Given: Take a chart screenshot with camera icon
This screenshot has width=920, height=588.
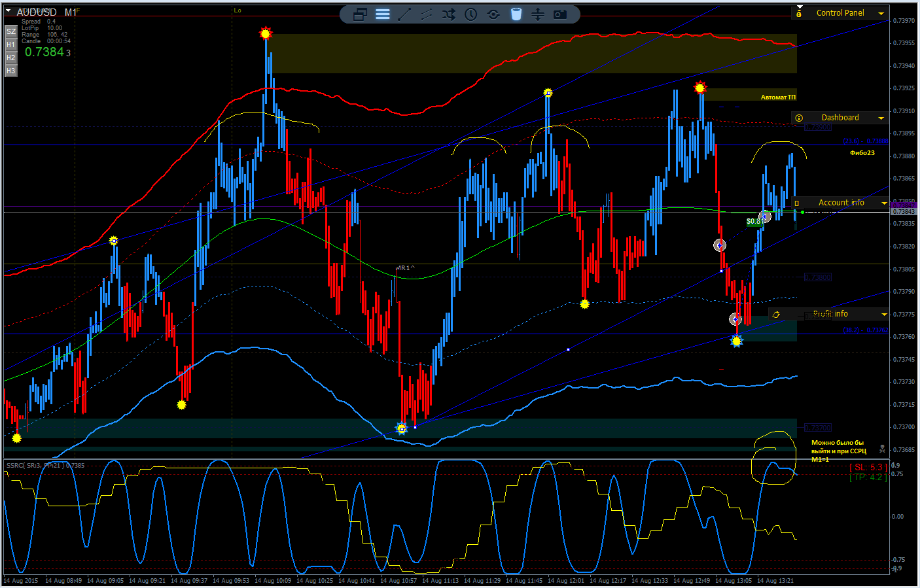Looking at the screenshot, I should coord(560,14).
